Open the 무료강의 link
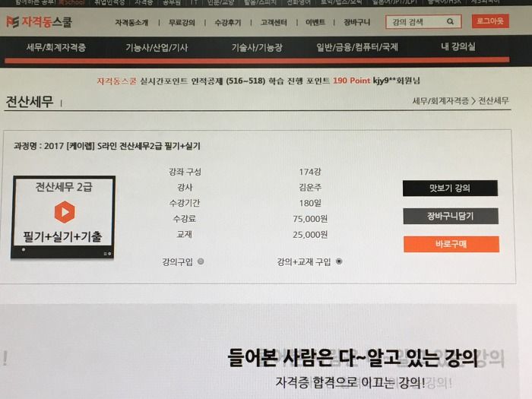The width and height of the screenshot is (532, 399). tap(182, 23)
